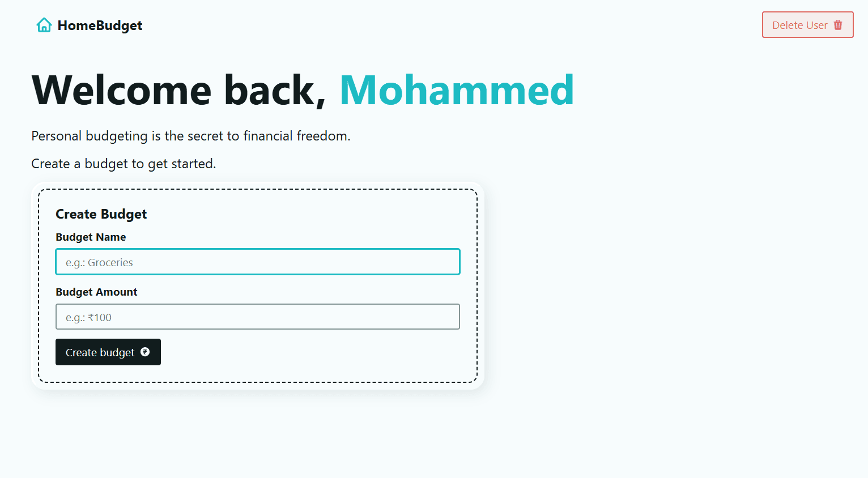
Task: Click the word Welcome in the heading
Action: 122,90
